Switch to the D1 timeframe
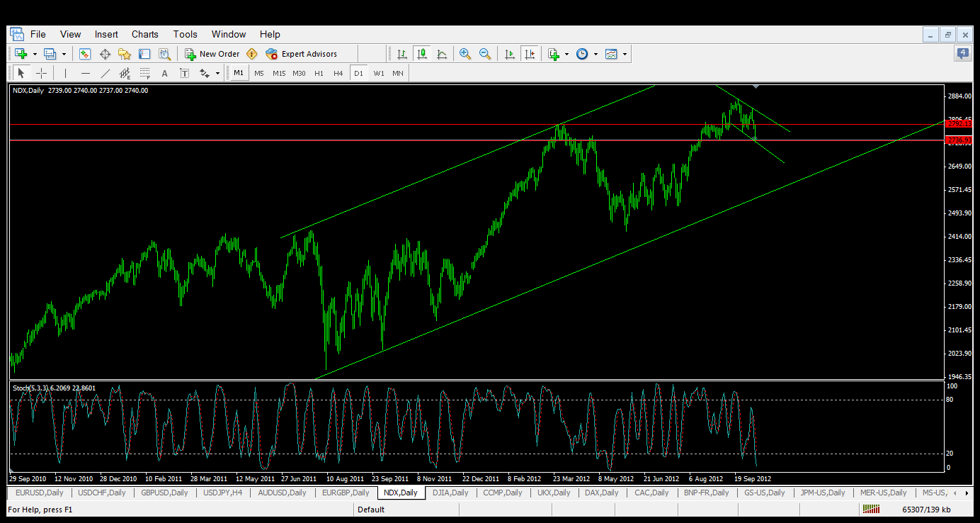This screenshot has height=523, width=980. click(x=358, y=73)
